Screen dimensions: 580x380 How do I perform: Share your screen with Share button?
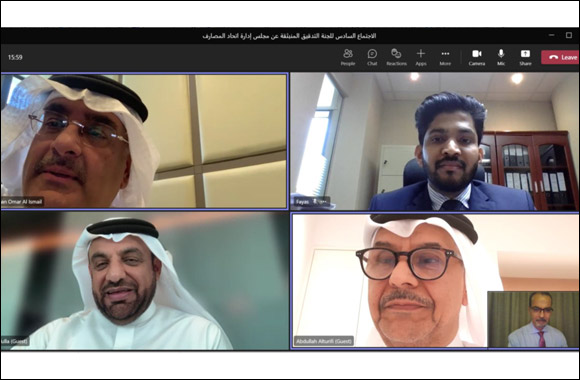pos(525,57)
